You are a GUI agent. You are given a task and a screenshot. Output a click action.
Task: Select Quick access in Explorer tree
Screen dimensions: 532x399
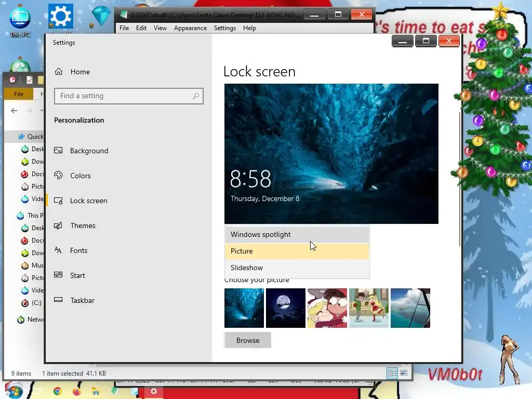(x=31, y=137)
